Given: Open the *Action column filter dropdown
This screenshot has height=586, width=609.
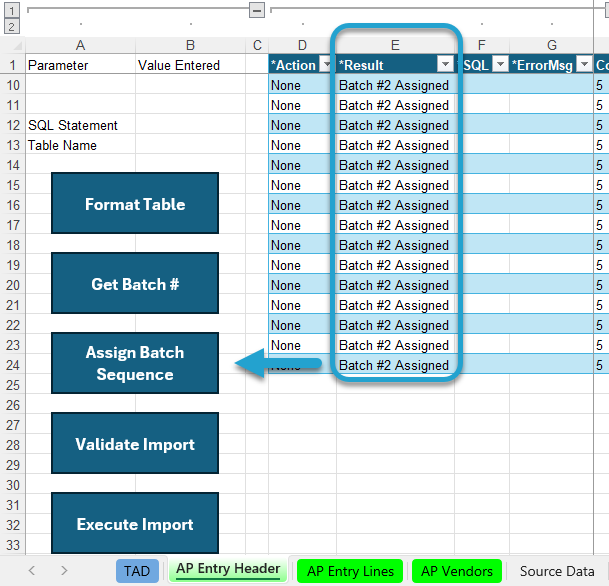Looking at the screenshot, I should coord(325,64).
